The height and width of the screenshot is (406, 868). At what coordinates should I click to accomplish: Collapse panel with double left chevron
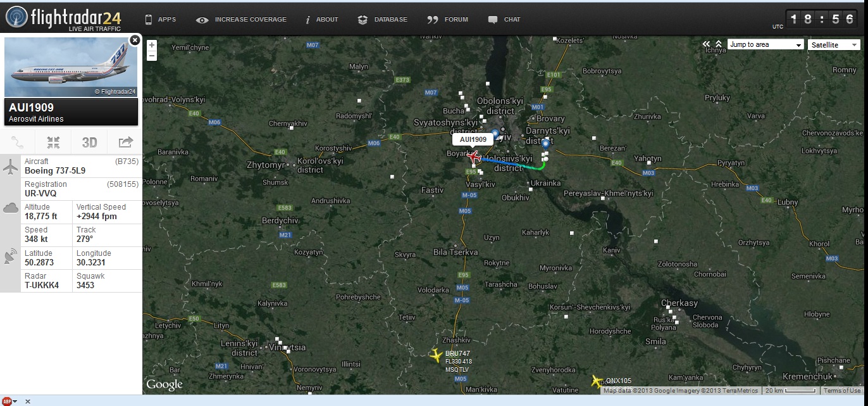707,44
